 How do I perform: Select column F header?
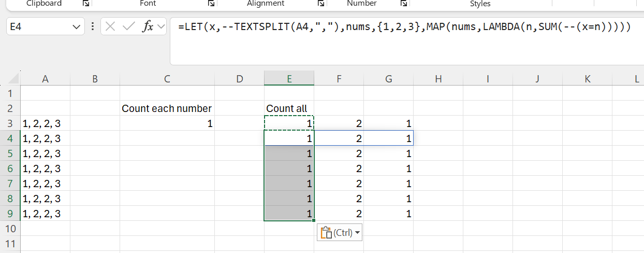tap(339, 79)
